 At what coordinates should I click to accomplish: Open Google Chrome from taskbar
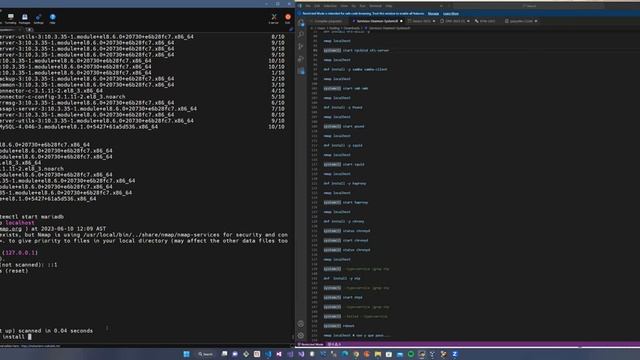[356, 354]
